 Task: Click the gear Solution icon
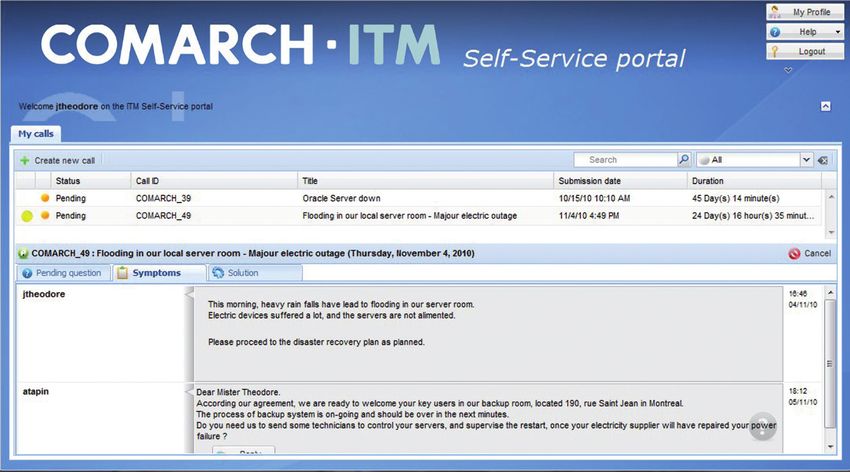[218, 273]
